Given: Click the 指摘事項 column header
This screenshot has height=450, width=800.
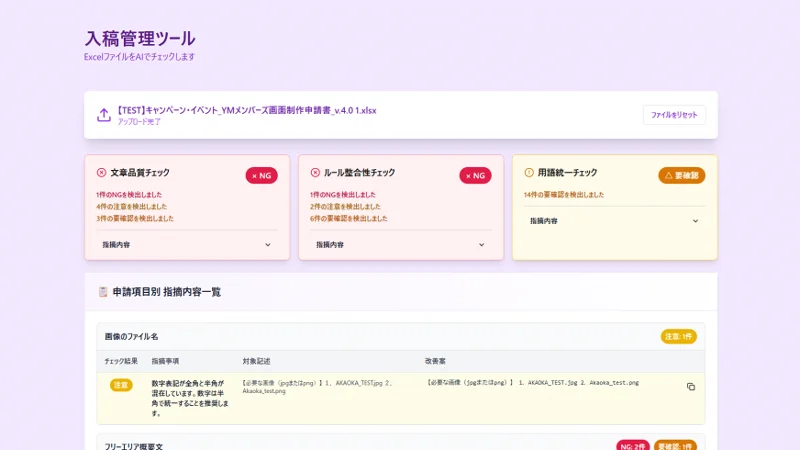Looking at the screenshot, I should pos(165,361).
